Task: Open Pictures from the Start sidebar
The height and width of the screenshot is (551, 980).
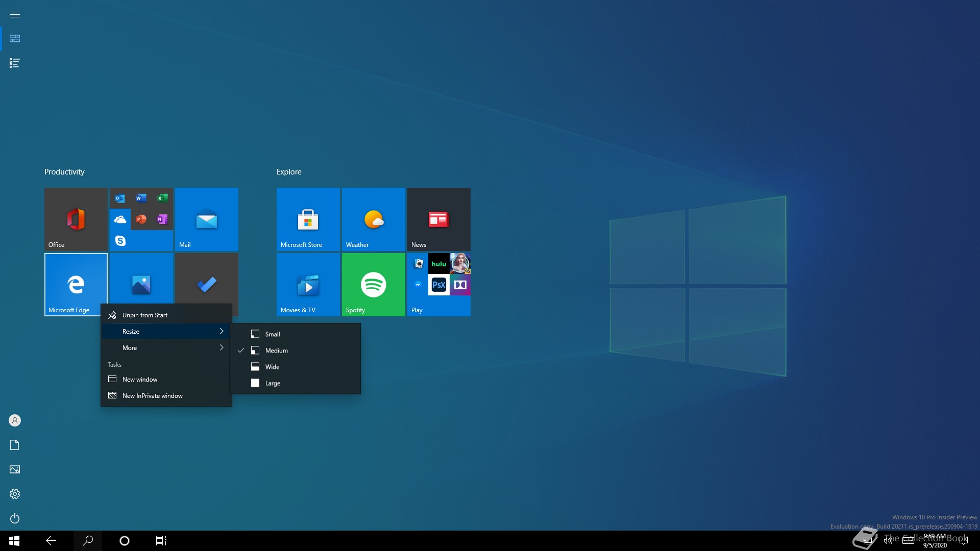Action: point(15,469)
